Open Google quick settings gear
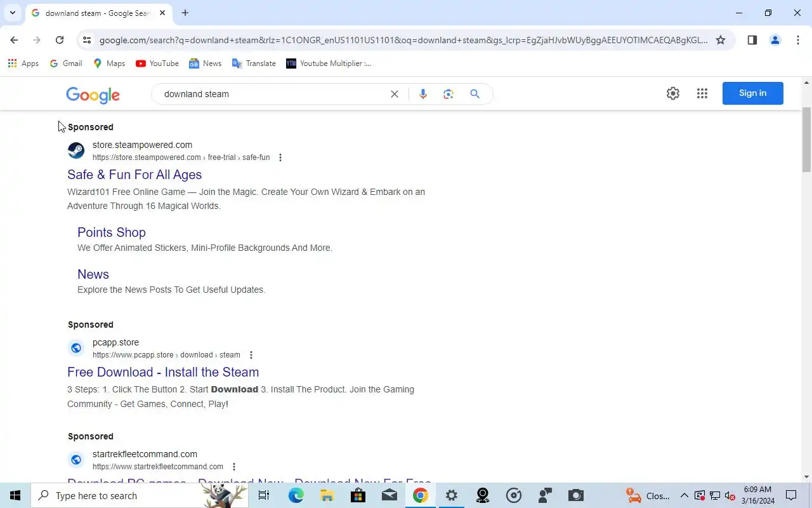The width and height of the screenshot is (812, 508). pyautogui.click(x=673, y=93)
